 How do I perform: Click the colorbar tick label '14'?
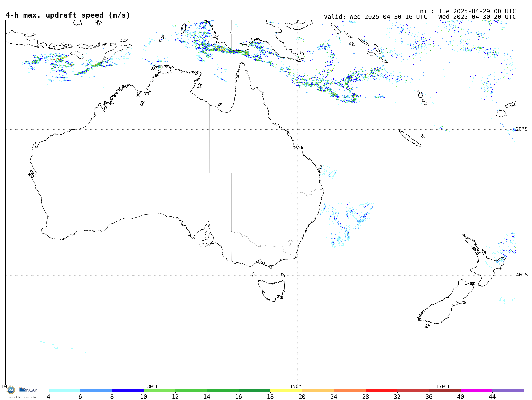207,397
